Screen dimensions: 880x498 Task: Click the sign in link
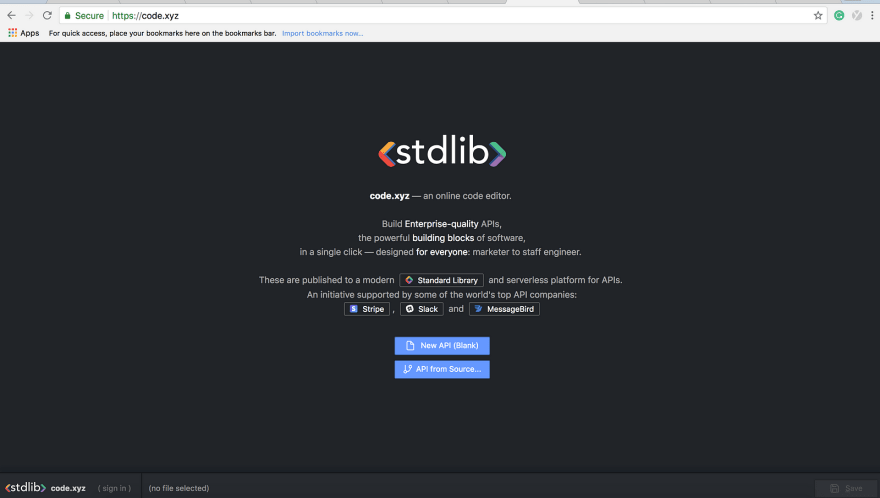coord(114,488)
